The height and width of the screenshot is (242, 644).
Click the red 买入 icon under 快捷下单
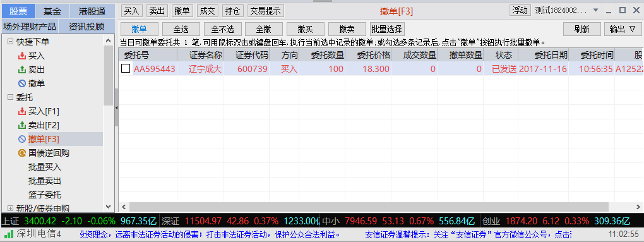[21, 56]
